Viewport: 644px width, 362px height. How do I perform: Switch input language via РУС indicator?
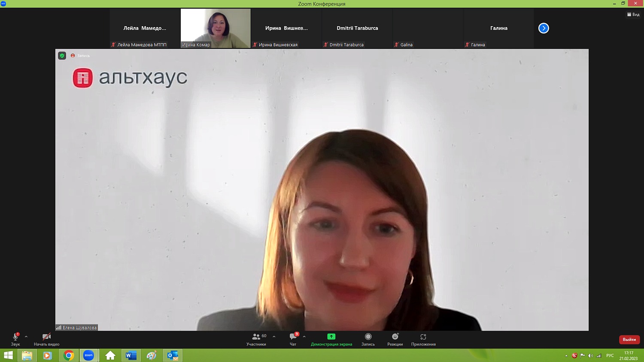610,356
